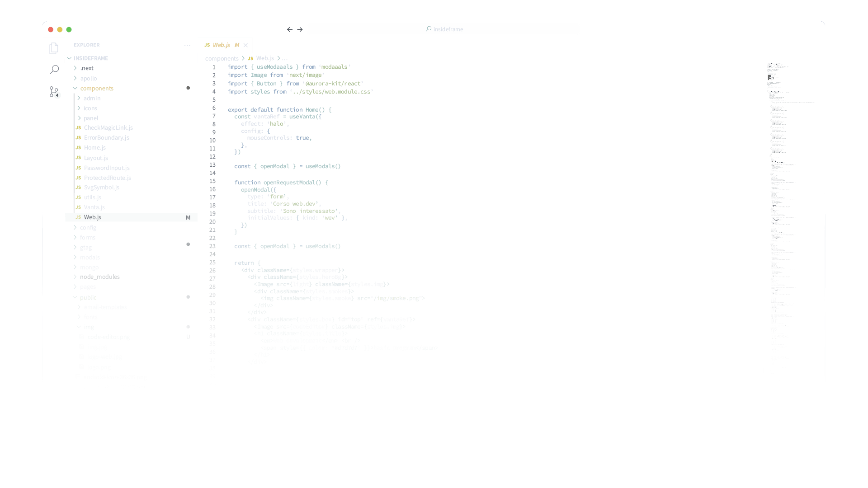Click the insideframe command search box
Viewport: 868px width, 488px height.
point(444,29)
